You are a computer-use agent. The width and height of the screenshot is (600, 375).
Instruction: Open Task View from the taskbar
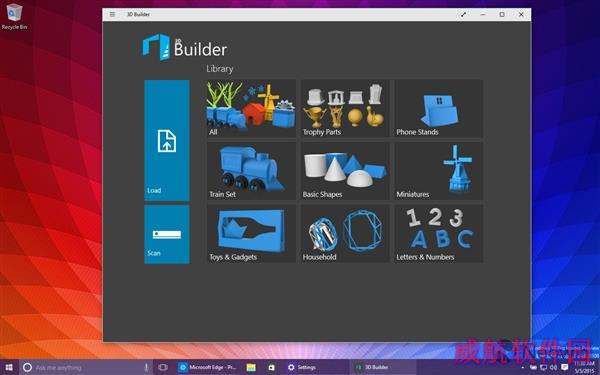point(163,368)
